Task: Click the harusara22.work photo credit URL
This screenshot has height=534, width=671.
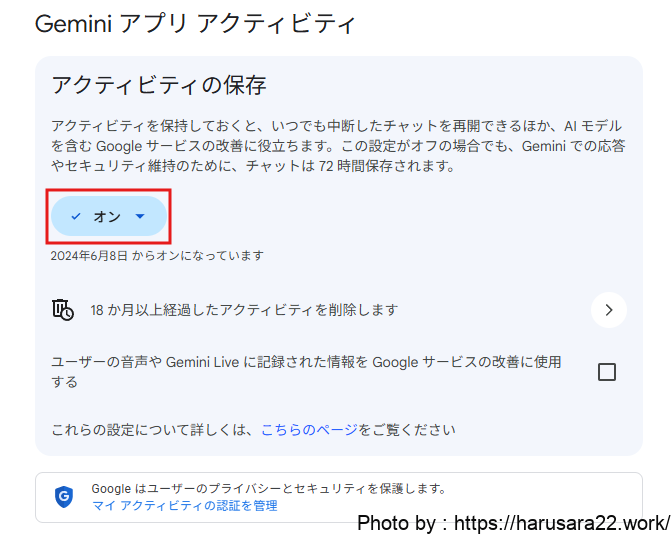Action: coord(561,523)
